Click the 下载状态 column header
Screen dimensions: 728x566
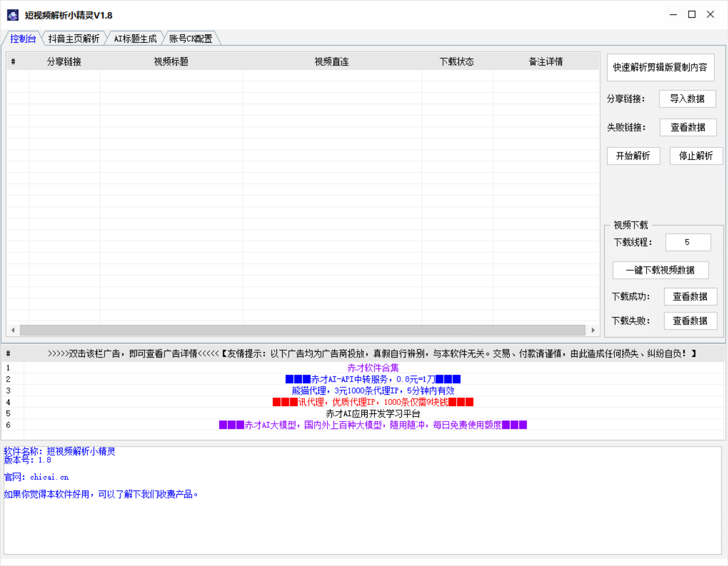pos(457,62)
